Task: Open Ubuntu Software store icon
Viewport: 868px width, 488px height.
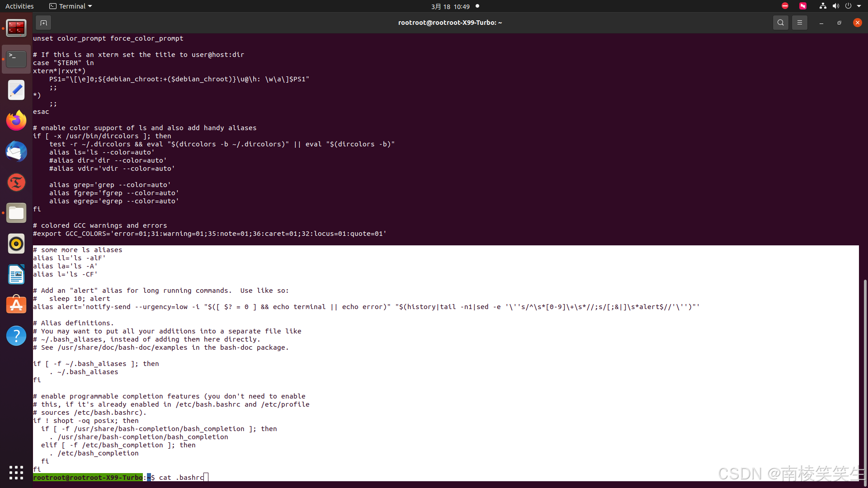Action: pyautogui.click(x=16, y=305)
